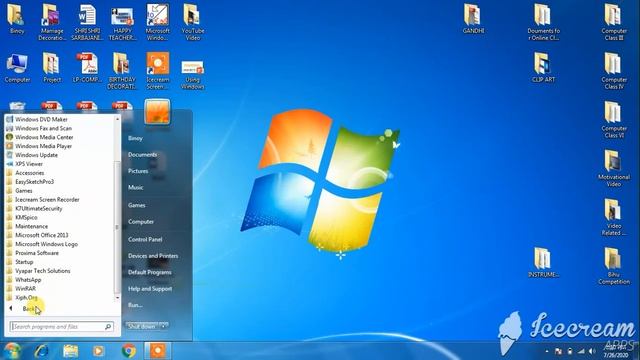Open the INSTRUME folder
The image size is (640, 360).
[543, 263]
